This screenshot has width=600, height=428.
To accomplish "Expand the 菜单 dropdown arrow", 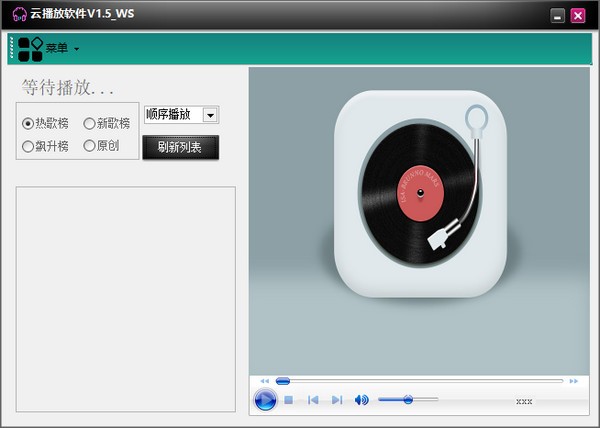I will click(77, 49).
